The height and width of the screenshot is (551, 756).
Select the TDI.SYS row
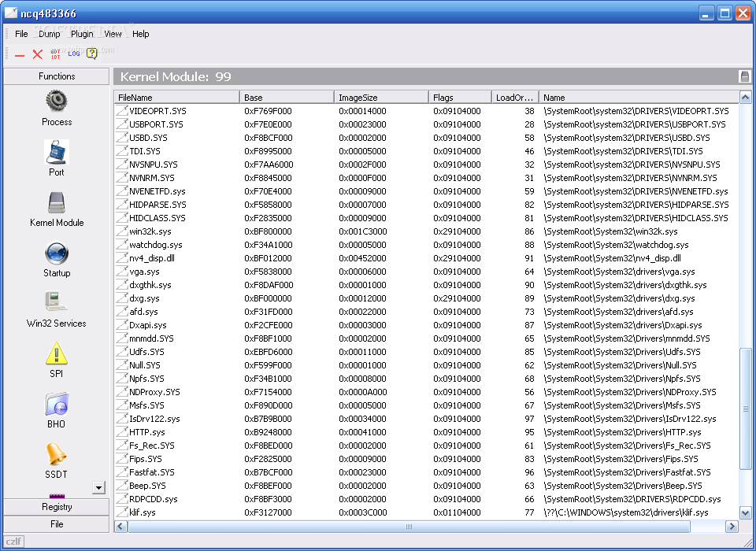(x=427, y=151)
